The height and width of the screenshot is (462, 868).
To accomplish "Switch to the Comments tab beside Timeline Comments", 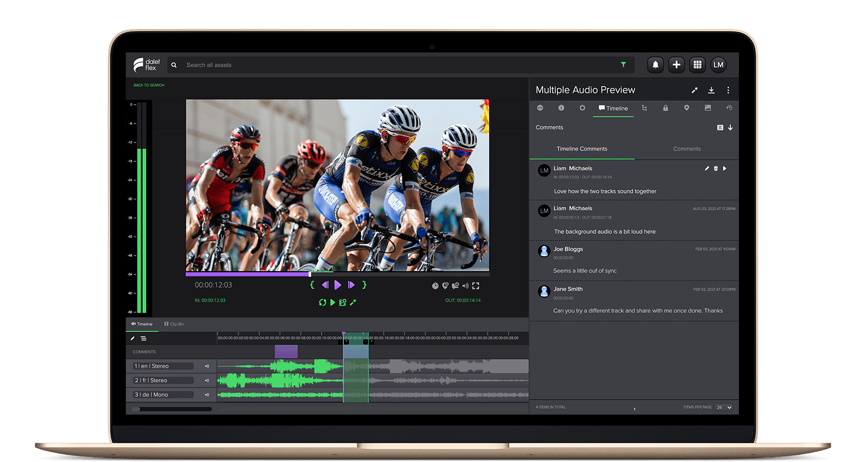I will 687,149.
